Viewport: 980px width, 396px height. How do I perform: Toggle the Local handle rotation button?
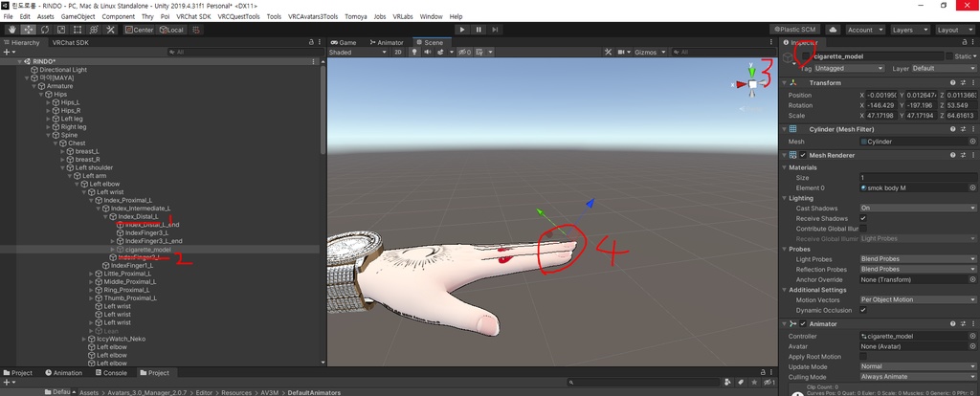[x=170, y=30]
